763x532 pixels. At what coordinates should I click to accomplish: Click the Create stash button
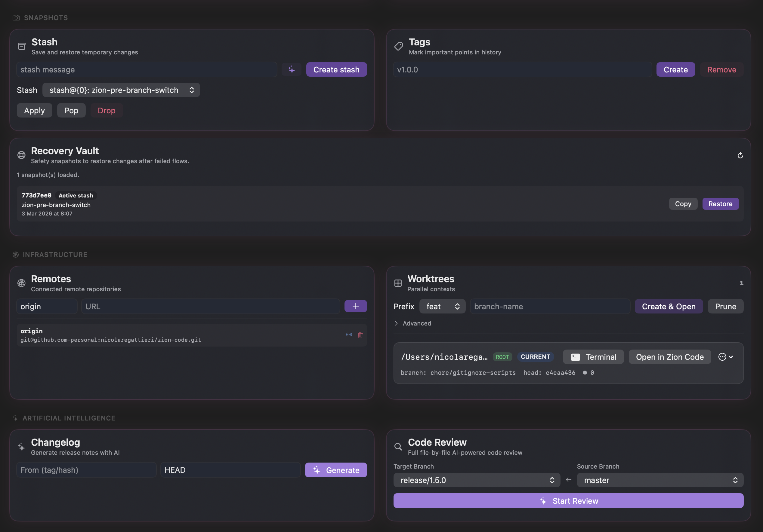[x=336, y=70]
